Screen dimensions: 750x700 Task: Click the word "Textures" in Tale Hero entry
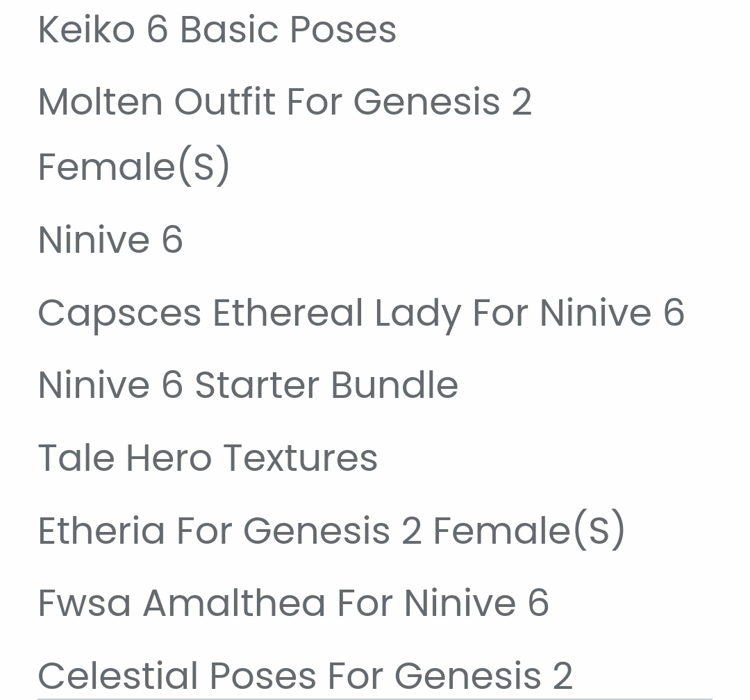301,458
